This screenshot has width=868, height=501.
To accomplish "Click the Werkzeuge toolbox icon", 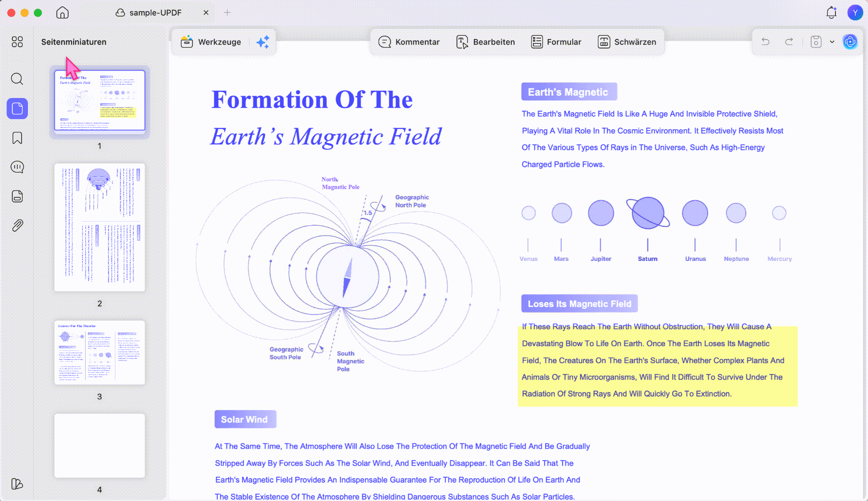I will point(187,42).
